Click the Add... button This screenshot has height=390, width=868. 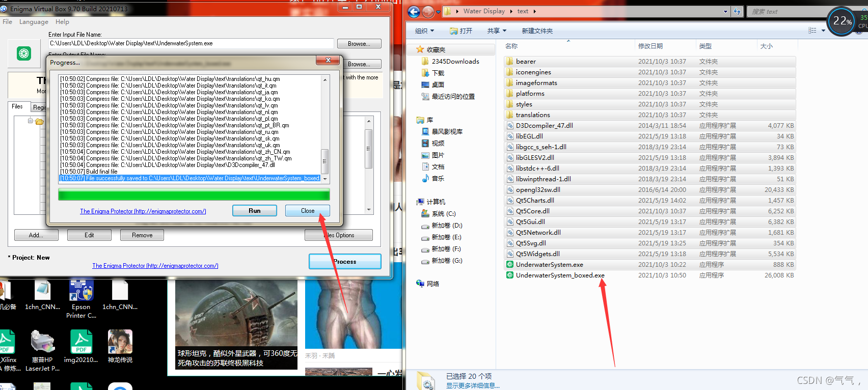[36, 235]
